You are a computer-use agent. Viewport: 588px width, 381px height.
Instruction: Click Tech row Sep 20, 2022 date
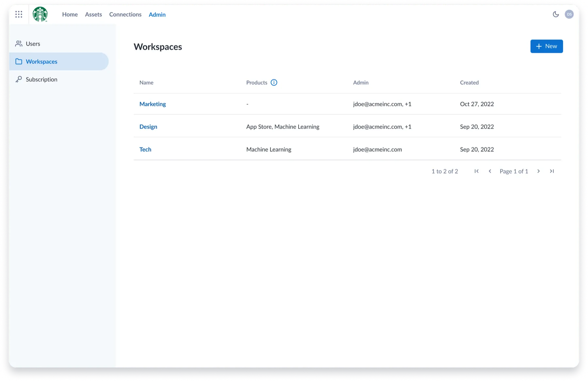[477, 149]
